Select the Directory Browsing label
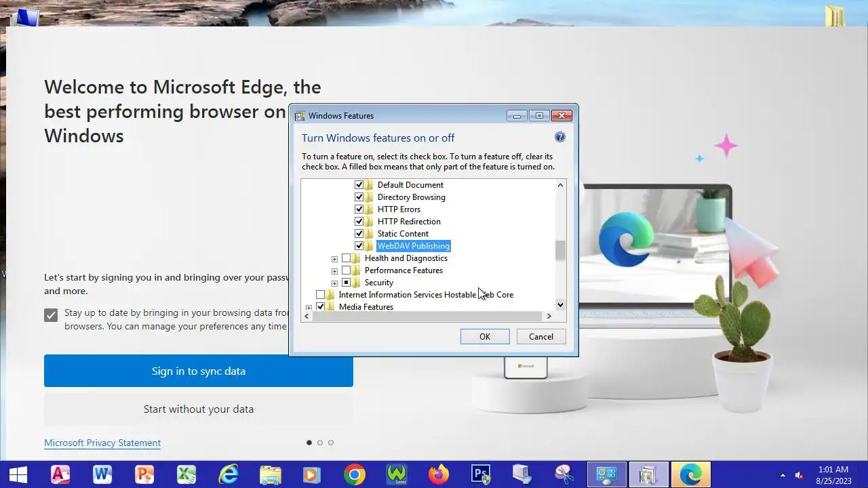The width and height of the screenshot is (868, 488). [412, 197]
